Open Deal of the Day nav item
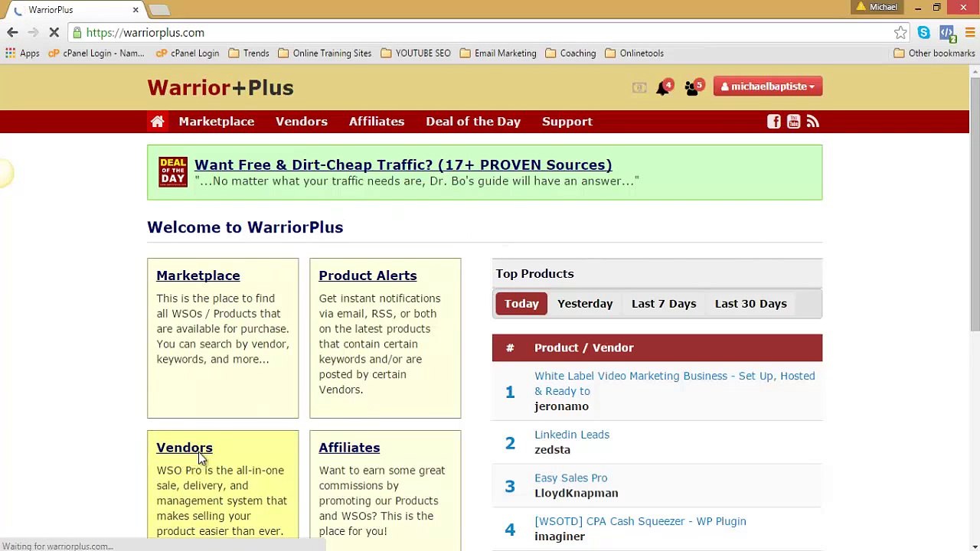Screen dimensions: 980x551 [473, 122]
